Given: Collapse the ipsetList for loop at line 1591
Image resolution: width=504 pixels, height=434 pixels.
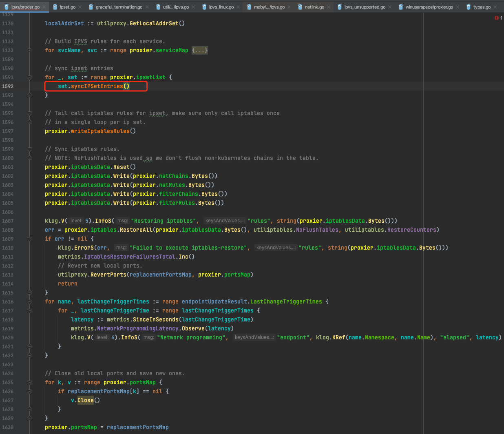Looking at the screenshot, I should click(29, 77).
